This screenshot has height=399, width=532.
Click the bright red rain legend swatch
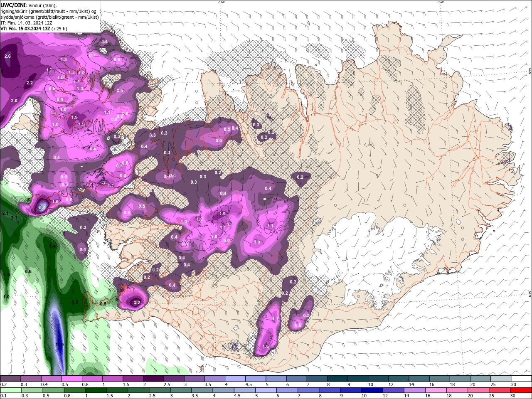521,390
